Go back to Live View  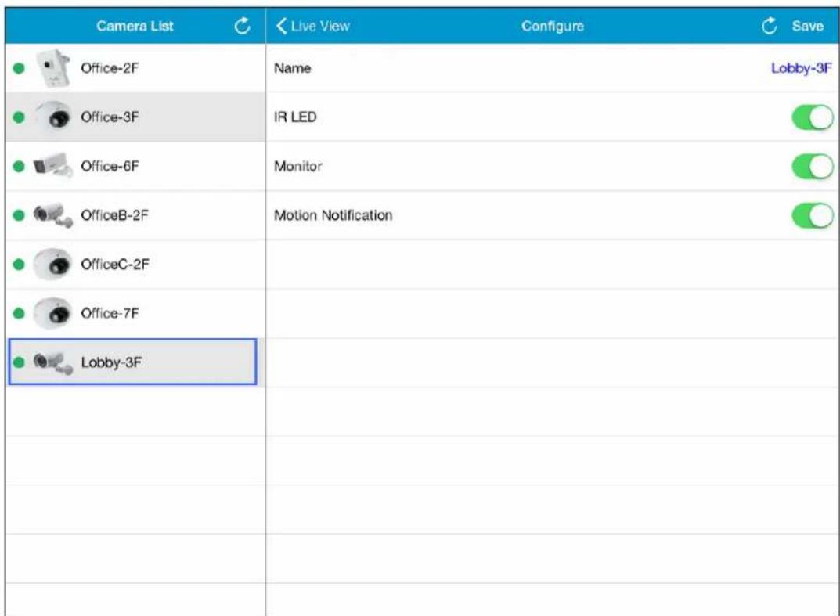pos(313,26)
